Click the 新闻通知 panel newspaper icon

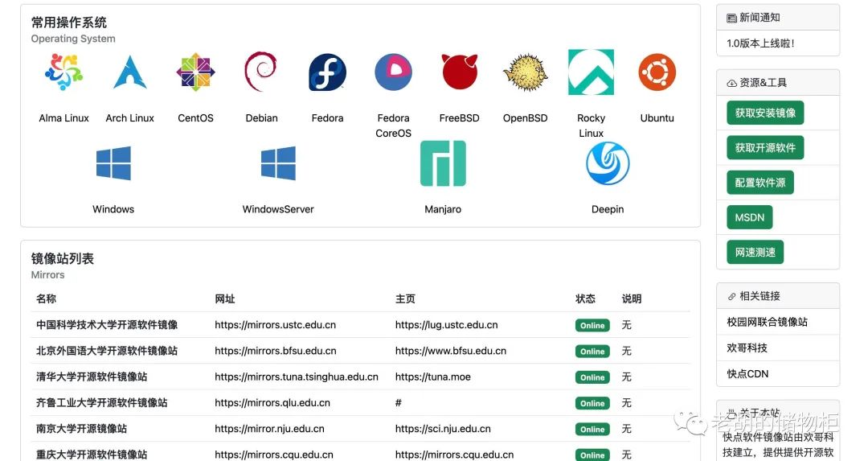pos(731,19)
